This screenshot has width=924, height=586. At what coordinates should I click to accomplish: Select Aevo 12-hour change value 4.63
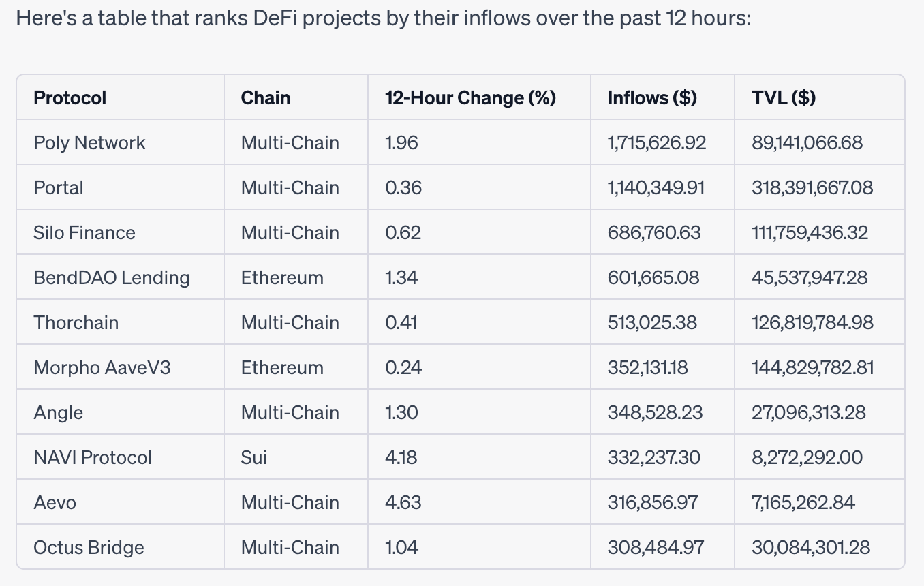(403, 503)
